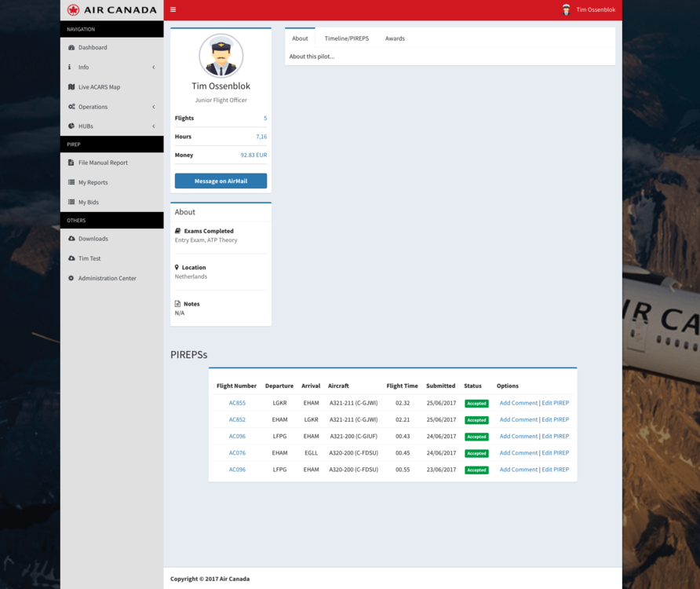Viewport: 700px width, 589px height.
Task: Add Comment on flight AC076
Action: (519, 453)
